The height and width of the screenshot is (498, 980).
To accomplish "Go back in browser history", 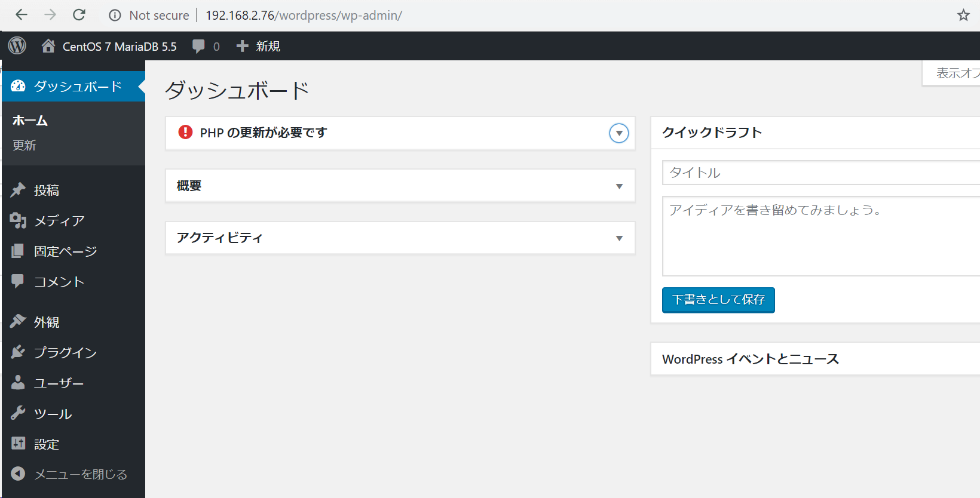I will click(22, 15).
